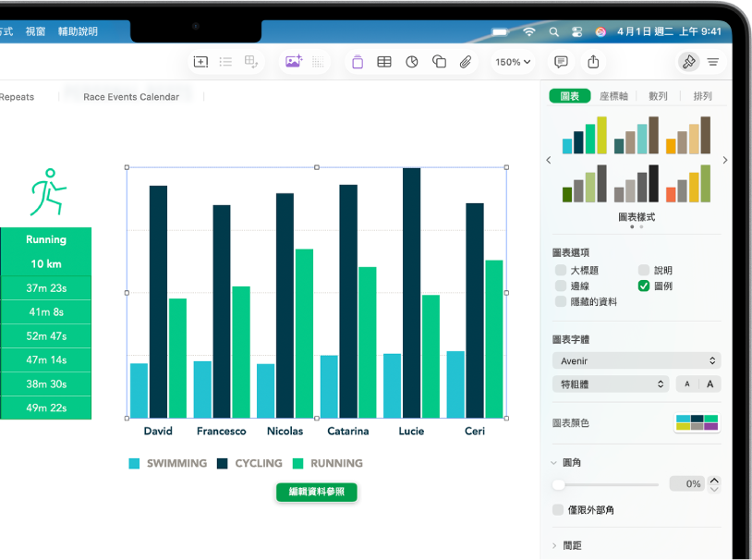752x560 pixels.
Task: Open the 圖表顏色 color swatch
Action: point(697,423)
